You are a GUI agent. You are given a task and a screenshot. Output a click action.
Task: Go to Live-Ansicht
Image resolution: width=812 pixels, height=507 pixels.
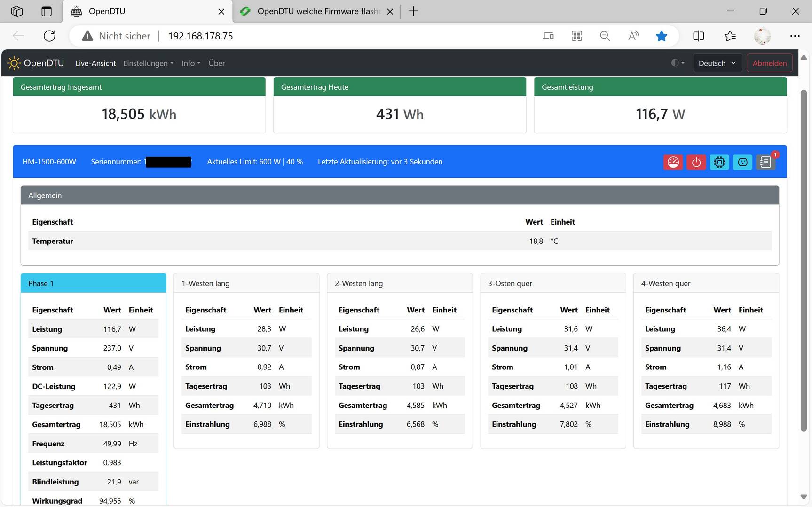pyautogui.click(x=95, y=63)
